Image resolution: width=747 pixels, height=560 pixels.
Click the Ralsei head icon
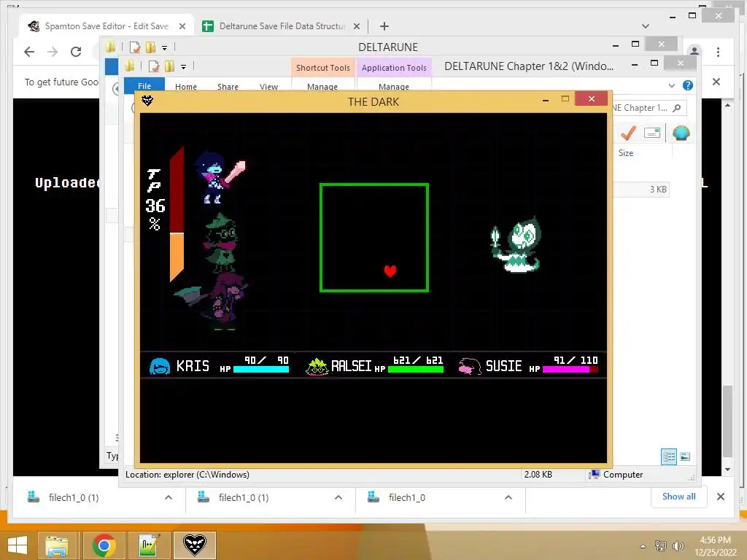tap(317, 366)
